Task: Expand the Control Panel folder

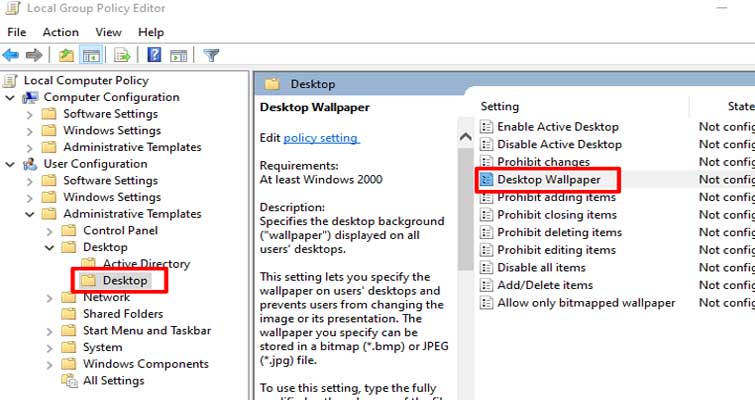Action: tap(50, 231)
